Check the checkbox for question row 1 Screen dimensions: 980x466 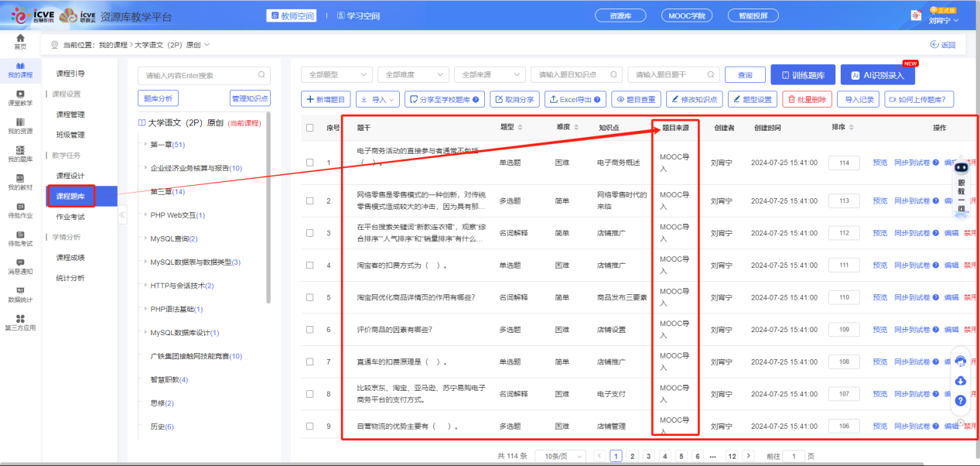click(309, 161)
